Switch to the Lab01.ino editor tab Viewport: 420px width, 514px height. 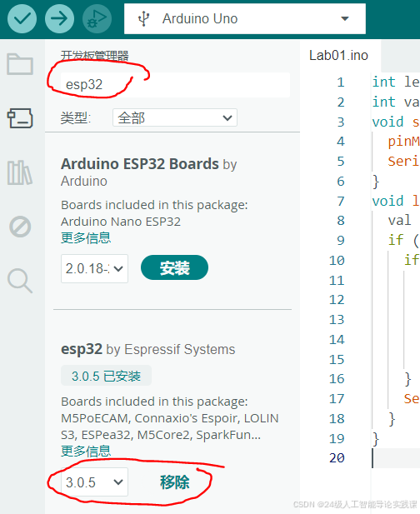(338, 56)
